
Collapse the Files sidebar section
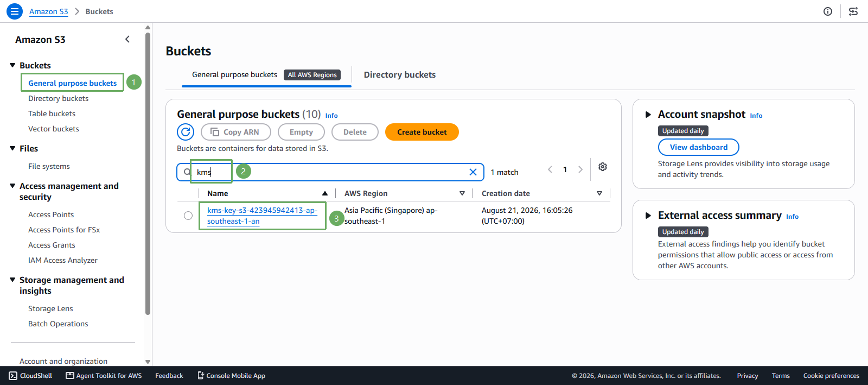click(12, 148)
